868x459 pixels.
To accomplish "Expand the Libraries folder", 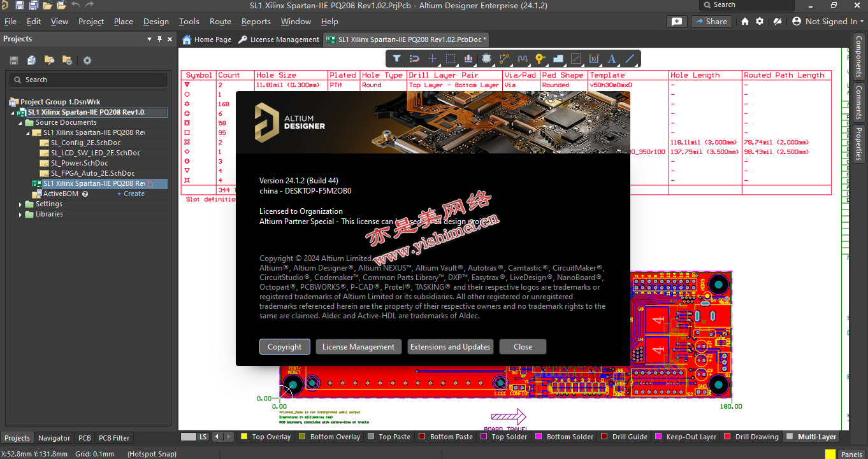I will coord(20,215).
